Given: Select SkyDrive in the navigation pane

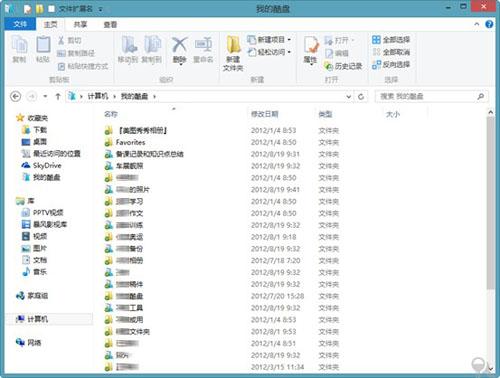Looking at the screenshot, I should (41, 165).
